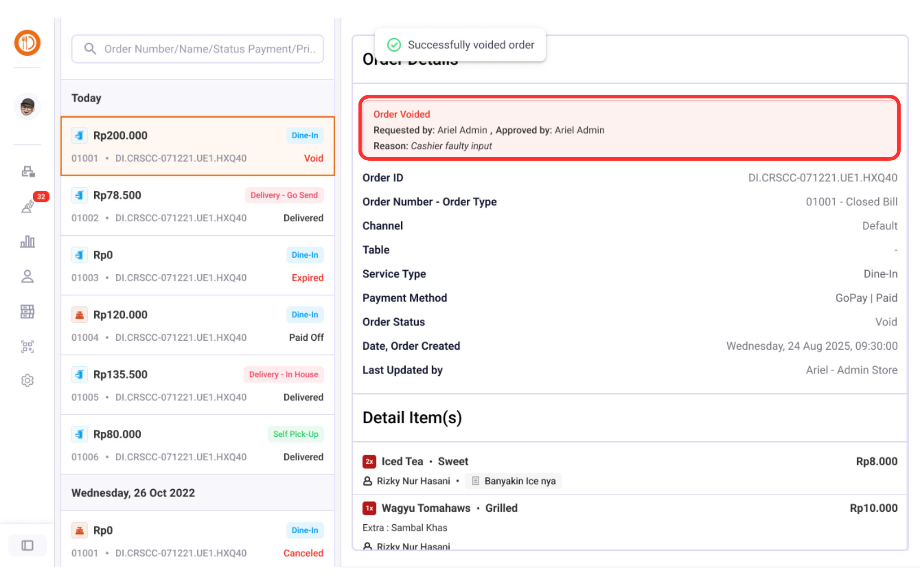Open order 01004 Rp120.000 Paid Off

point(198,325)
